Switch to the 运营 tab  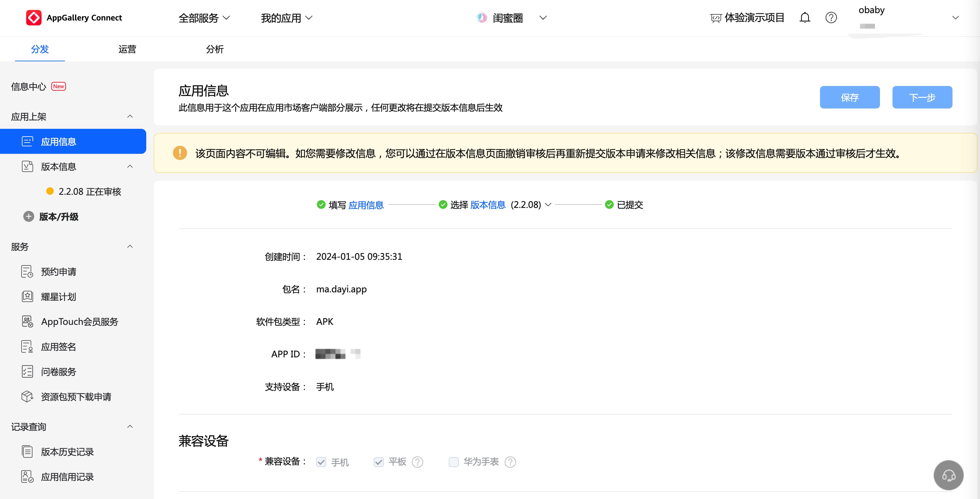tap(127, 49)
